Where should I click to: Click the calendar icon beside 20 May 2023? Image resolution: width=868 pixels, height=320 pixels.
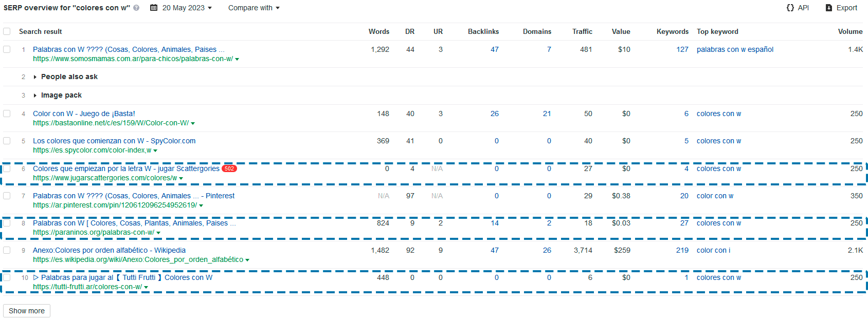tap(154, 8)
